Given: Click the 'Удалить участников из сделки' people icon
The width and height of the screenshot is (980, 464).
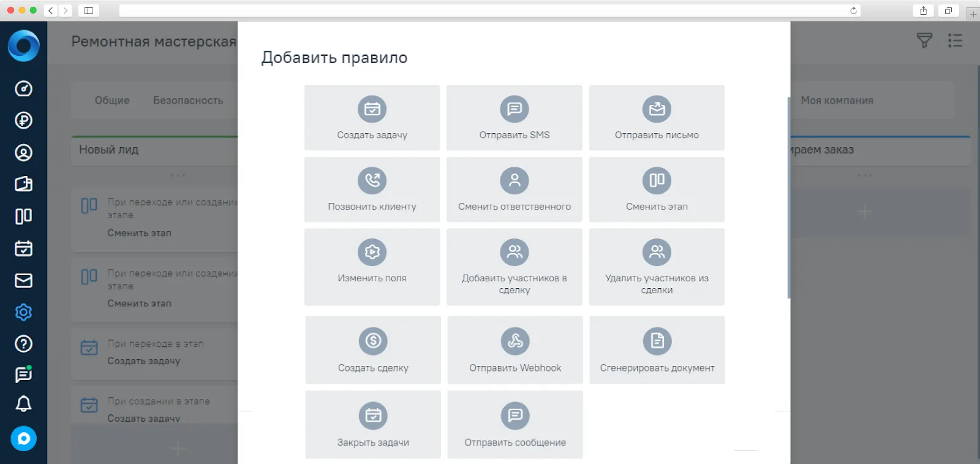Looking at the screenshot, I should click(657, 252).
